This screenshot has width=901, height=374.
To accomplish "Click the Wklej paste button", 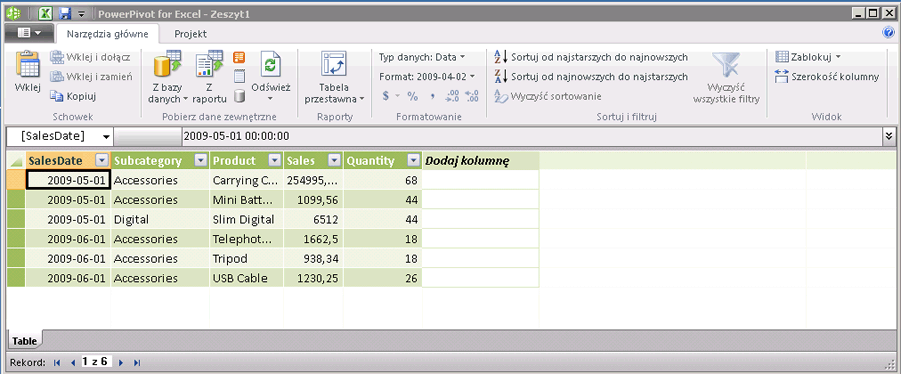I will 27,72.
